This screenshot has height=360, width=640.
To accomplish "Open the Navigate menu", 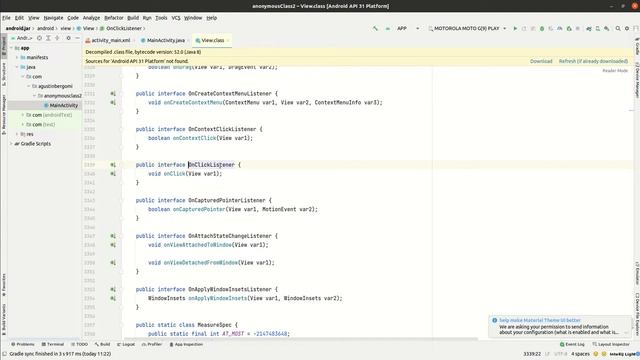I will (x=53, y=18).
